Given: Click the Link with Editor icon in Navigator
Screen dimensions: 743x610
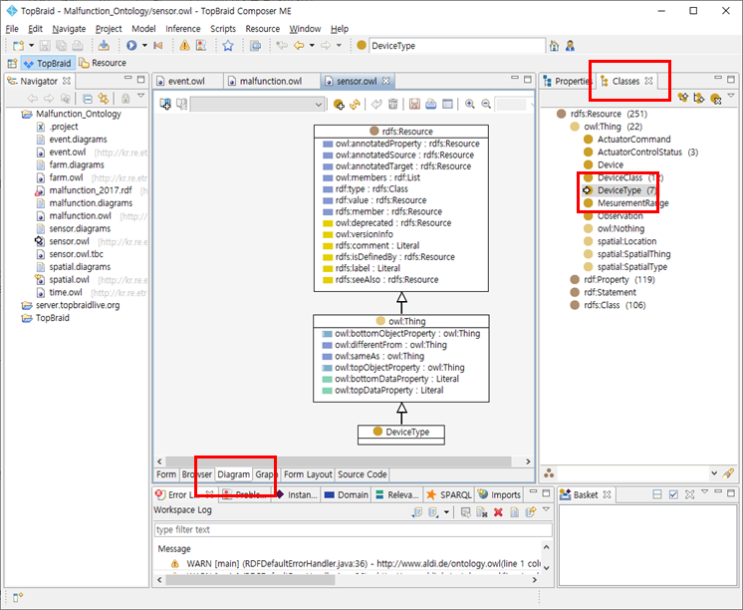Looking at the screenshot, I should tap(103, 98).
